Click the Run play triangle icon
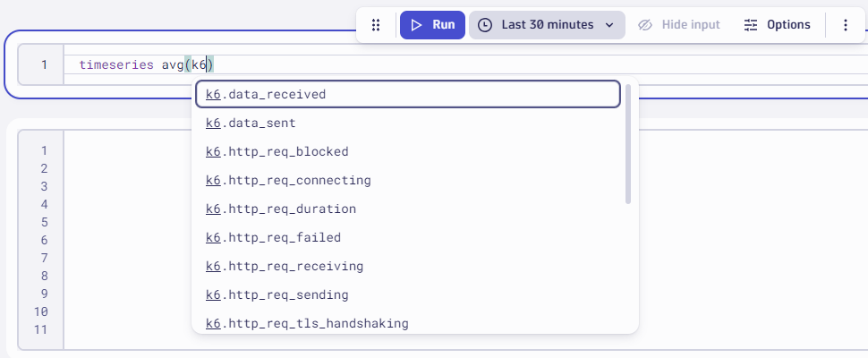This screenshot has width=868, height=358. pos(417,25)
